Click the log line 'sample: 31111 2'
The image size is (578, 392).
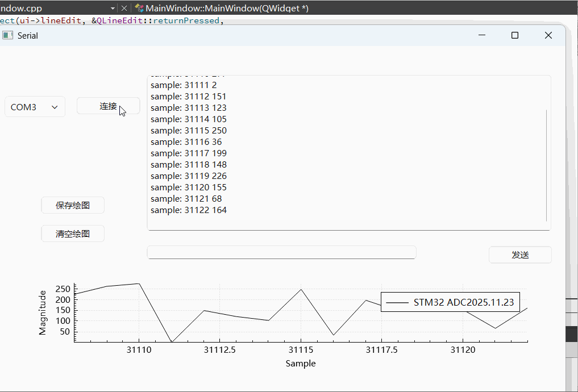pos(184,85)
